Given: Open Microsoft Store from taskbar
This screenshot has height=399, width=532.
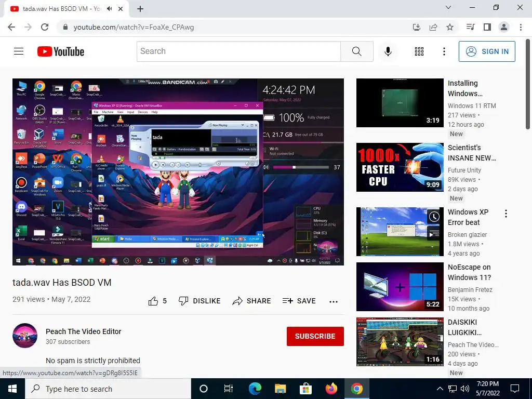Looking at the screenshot, I should (x=305, y=389).
